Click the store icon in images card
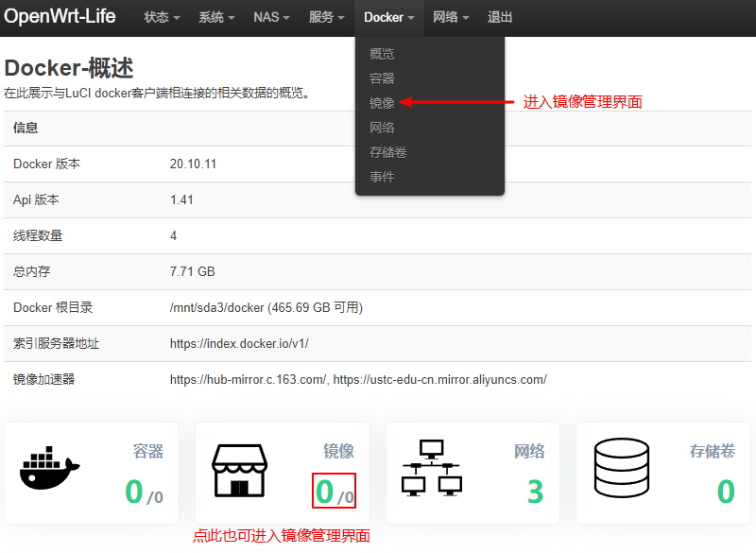The image size is (756, 553). pyautogui.click(x=239, y=471)
